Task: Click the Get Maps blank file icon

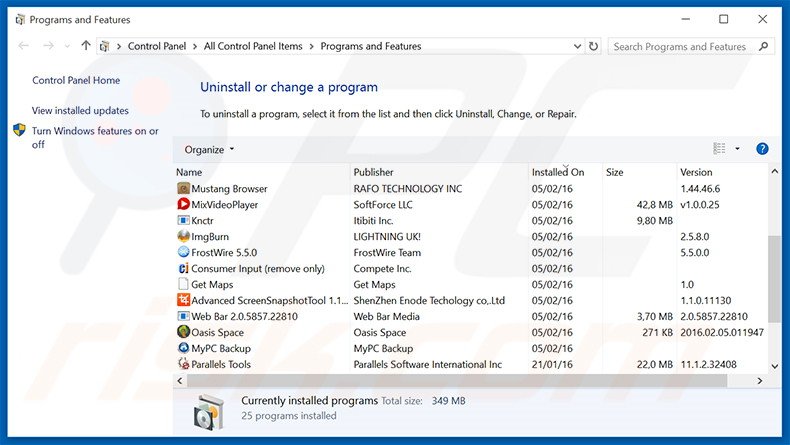Action: click(x=183, y=284)
